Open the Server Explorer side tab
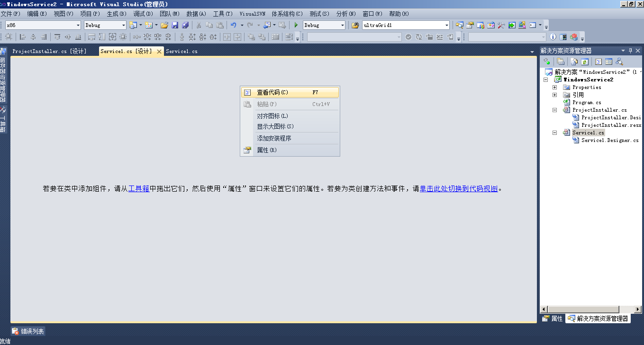This screenshot has height=345, width=644. point(3,75)
